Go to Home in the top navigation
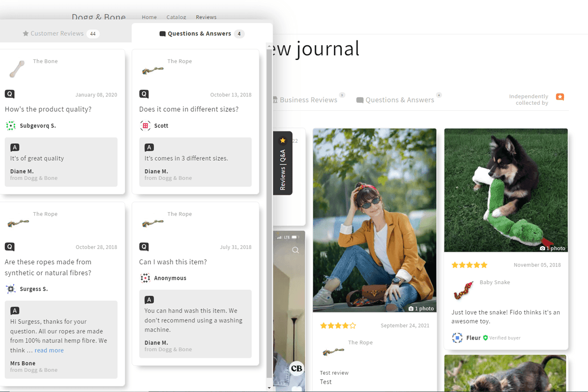588x392 pixels. pyautogui.click(x=149, y=17)
